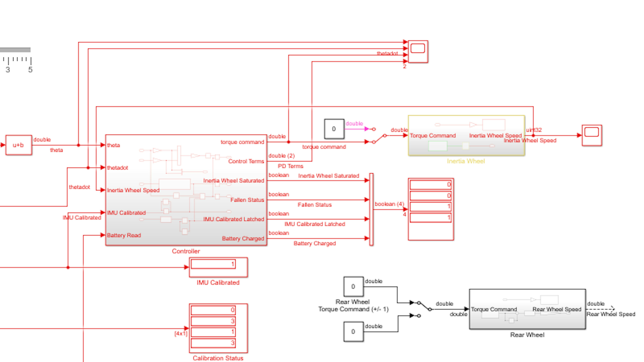This screenshot has height=362, width=644.
Task: Select the vertical mux bar block
Action: pyautogui.click(x=371, y=209)
